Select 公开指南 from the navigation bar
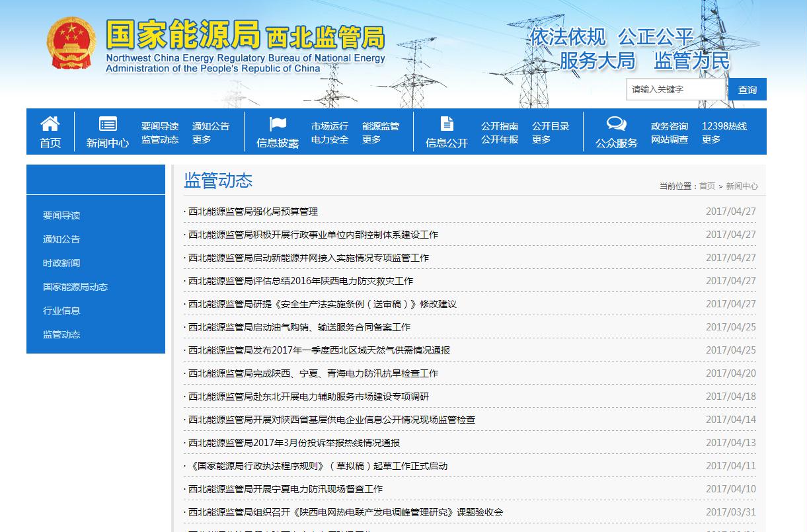 pyautogui.click(x=500, y=126)
